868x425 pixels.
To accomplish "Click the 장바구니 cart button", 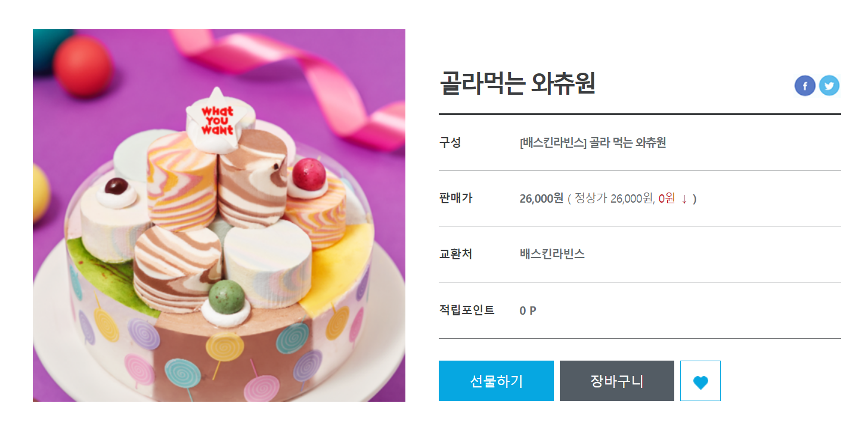I will pos(617,381).
